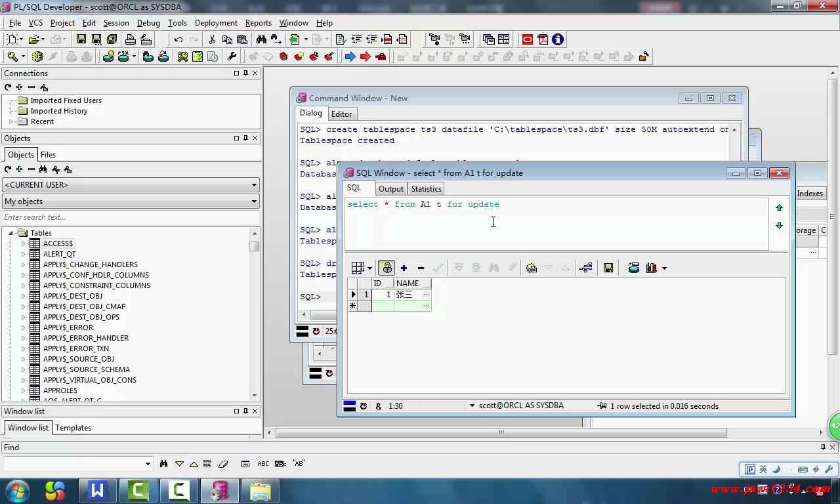Open the Reports menu
840x504 pixels.
click(x=258, y=23)
